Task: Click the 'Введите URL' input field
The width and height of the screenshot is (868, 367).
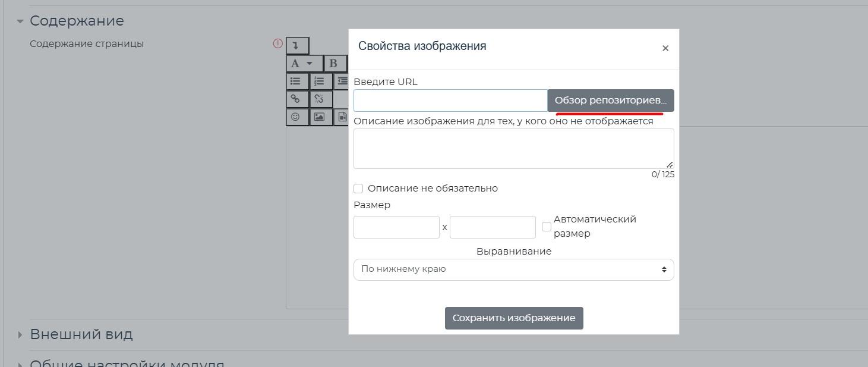Action: 450,101
